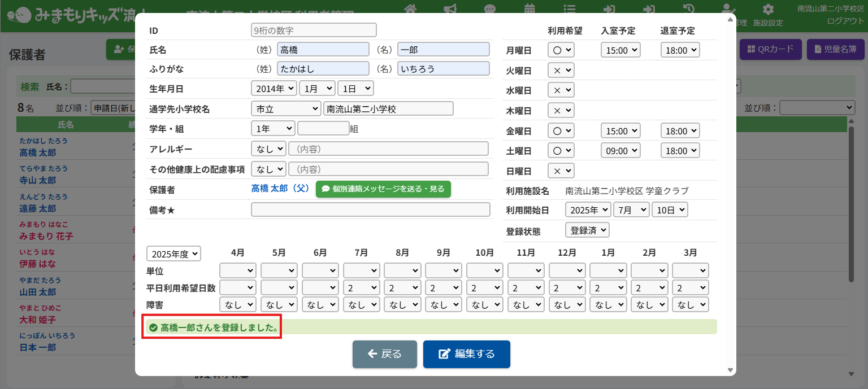Open the megaphone announcements icon
The image size is (868, 389).
[x=450, y=9]
